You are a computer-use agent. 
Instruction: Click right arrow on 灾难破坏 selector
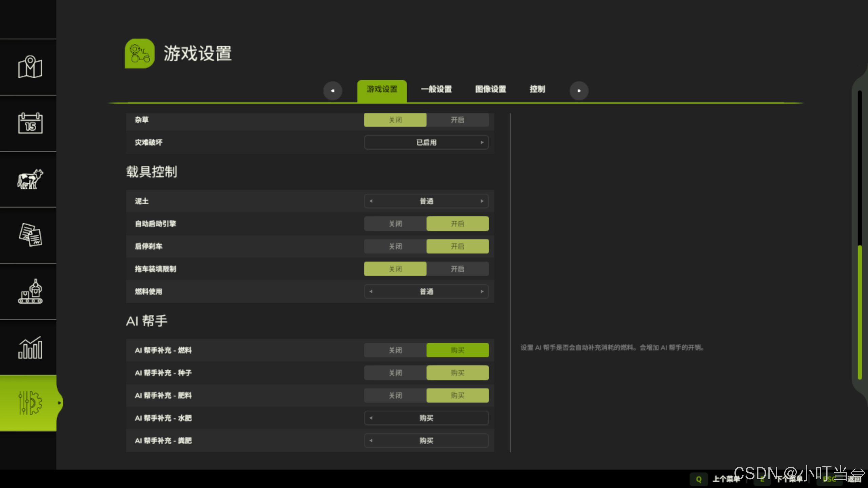click(x=482, y=142)
